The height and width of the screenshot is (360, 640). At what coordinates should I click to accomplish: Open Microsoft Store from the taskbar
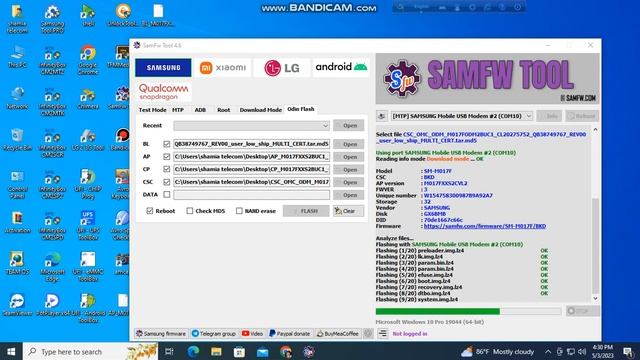point(239,351)
